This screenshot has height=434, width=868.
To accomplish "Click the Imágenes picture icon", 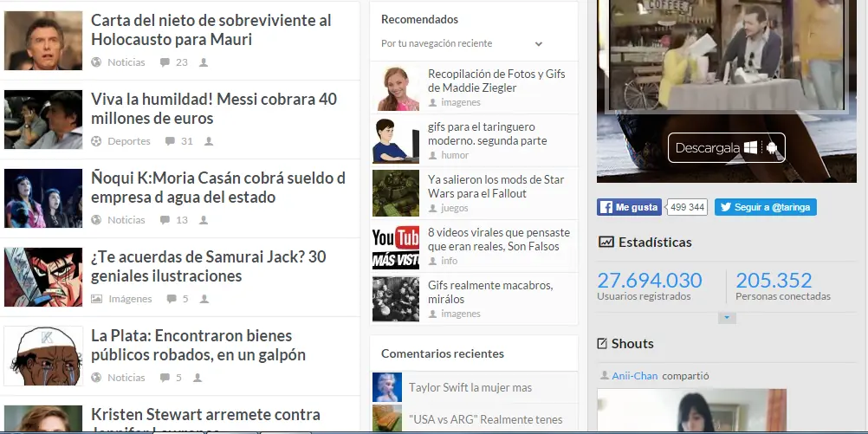I will 96,299.
